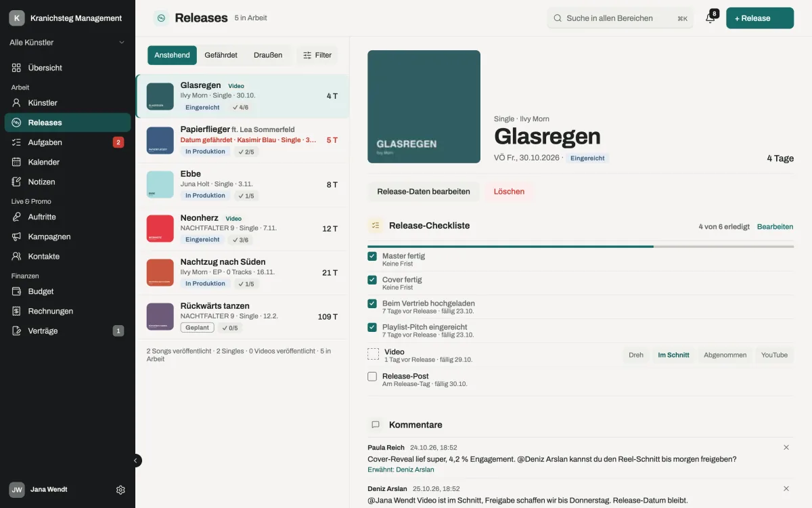
Task: Select the Rückwärts tanzen release
Action: coord(242,316)
